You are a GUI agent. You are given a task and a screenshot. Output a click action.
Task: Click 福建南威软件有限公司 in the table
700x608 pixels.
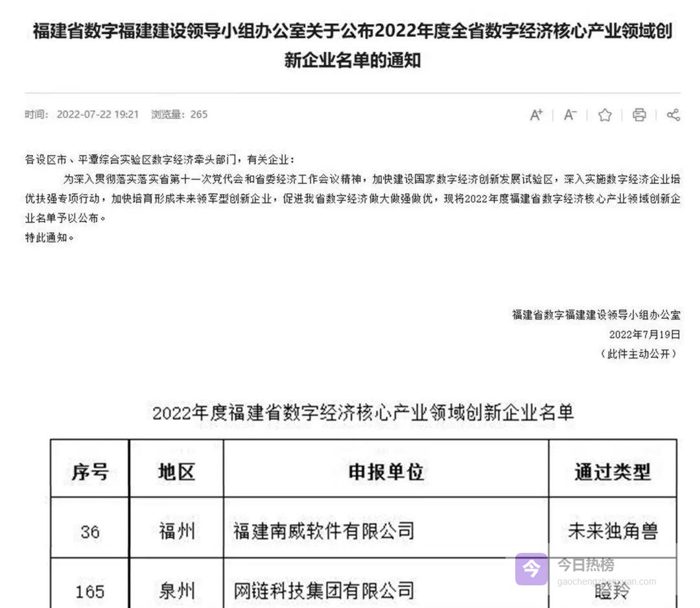pyautogui.click(x=323, y=531)
